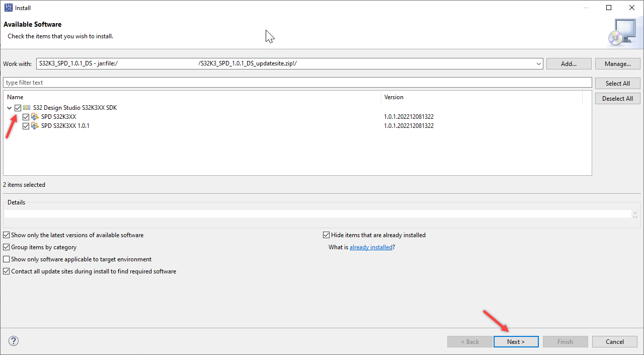
Task: Click version 1.0.1.202212081322 of SPD S32K3XX 1.0.1
Action: [x=409, y=126]
